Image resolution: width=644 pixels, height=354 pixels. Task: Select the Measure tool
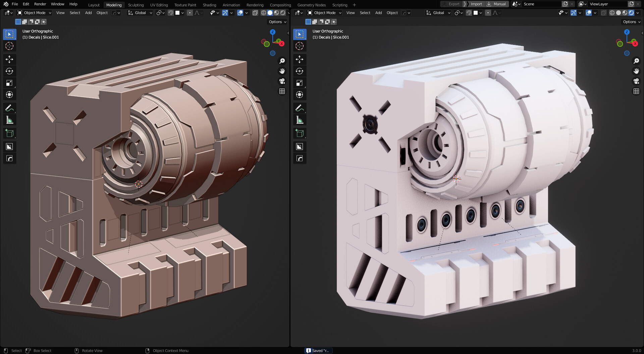(9, 120)
